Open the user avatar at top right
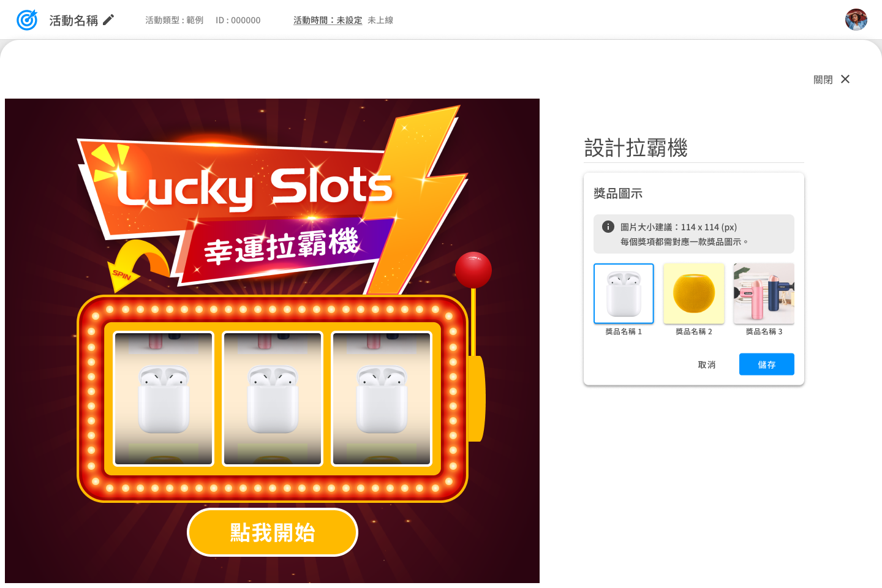 (856, 20)
